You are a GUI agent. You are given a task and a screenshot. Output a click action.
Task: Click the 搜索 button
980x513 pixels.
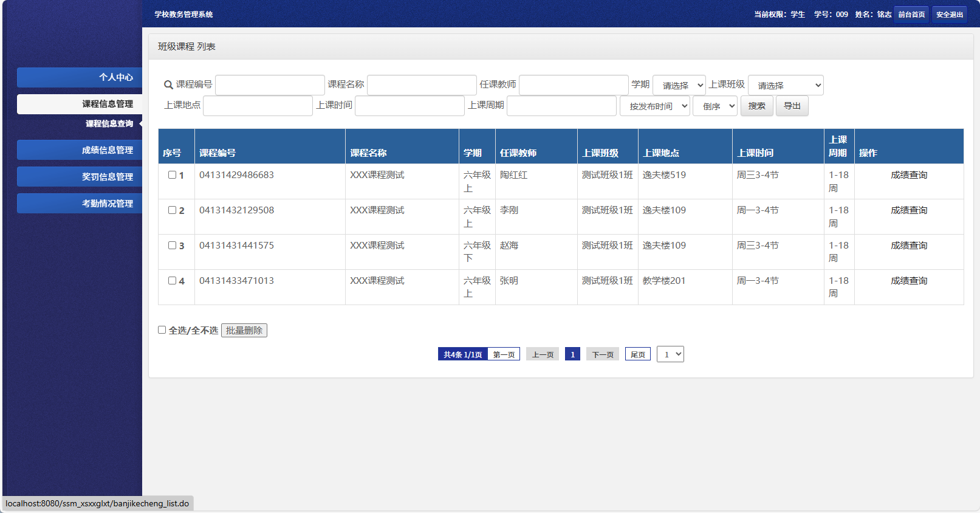tap(756, 106)
